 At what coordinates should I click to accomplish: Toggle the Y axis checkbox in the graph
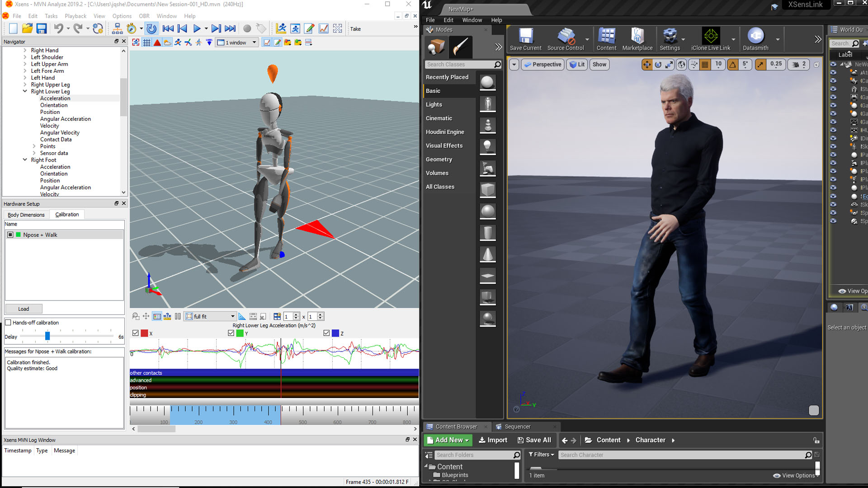tap(231, 333)
